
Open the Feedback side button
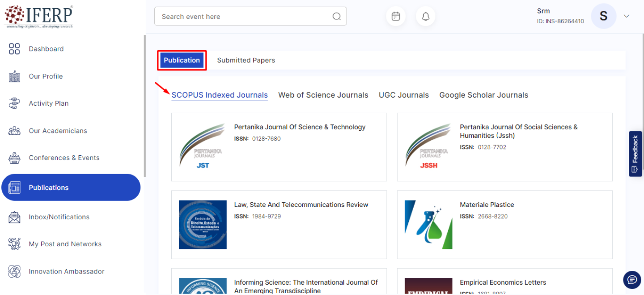coord(635,154)
